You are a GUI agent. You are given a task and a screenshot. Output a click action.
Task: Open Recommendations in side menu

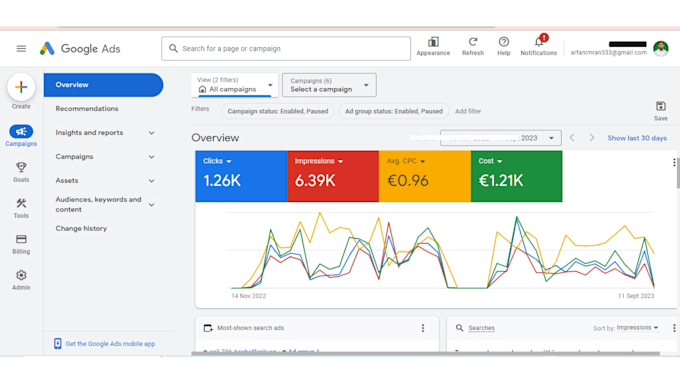pyautogui.click(x=87, y=108)
